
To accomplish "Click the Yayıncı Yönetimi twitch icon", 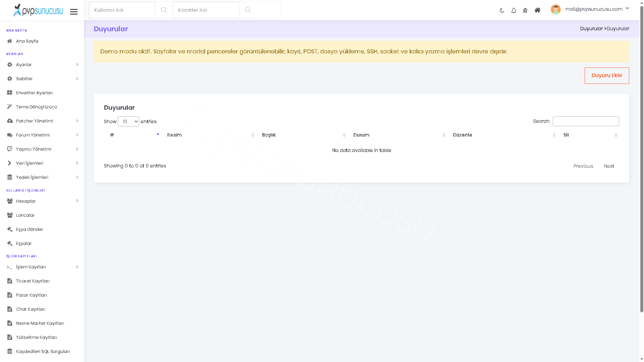I will [10, 149].
